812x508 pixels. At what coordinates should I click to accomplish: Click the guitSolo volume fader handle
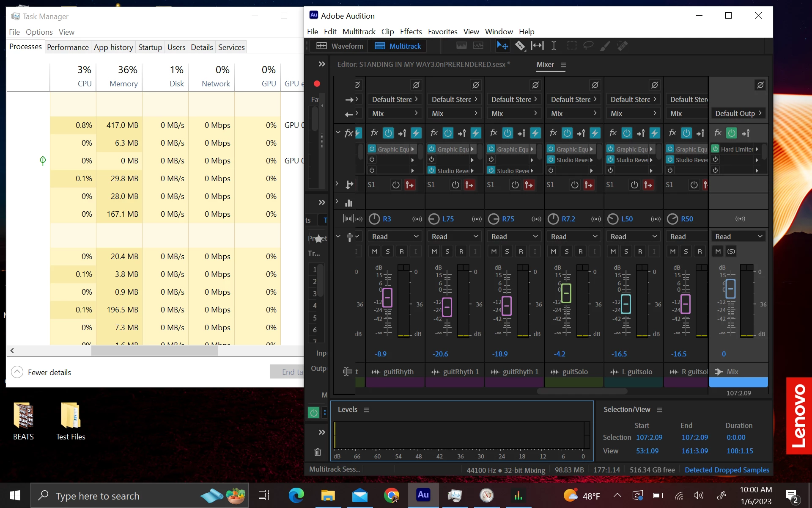(566, 293)
